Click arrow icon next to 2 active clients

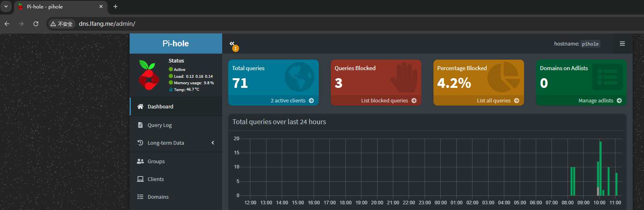pos(311,101)
